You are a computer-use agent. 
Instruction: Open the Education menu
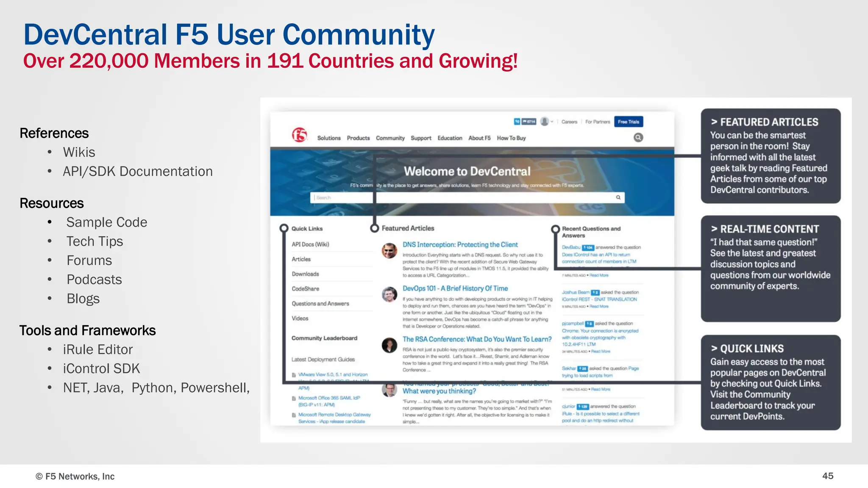point(450,138)
